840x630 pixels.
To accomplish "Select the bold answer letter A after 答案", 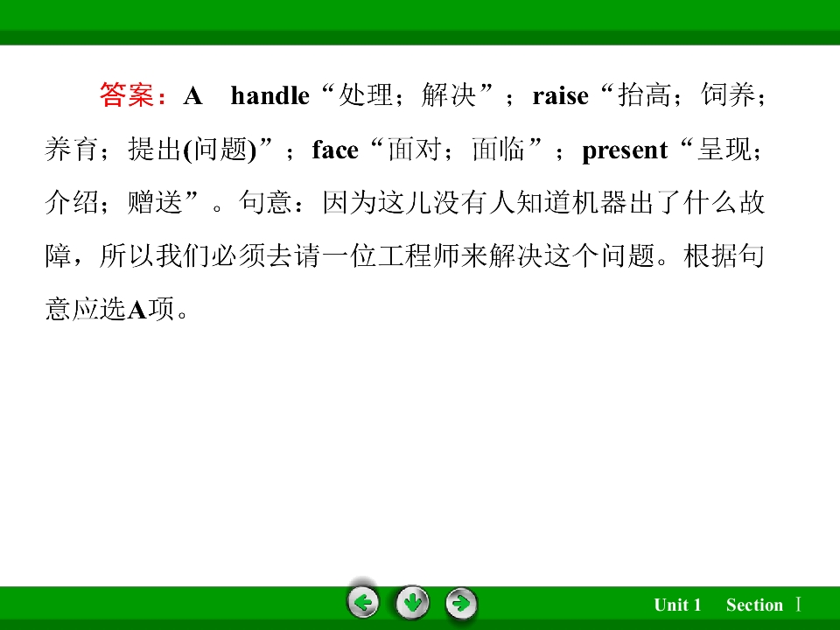I will (192, 96).
